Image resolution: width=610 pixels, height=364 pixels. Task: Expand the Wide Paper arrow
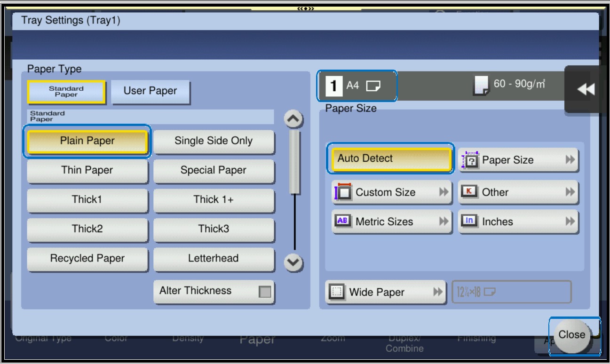click(436, 292)
